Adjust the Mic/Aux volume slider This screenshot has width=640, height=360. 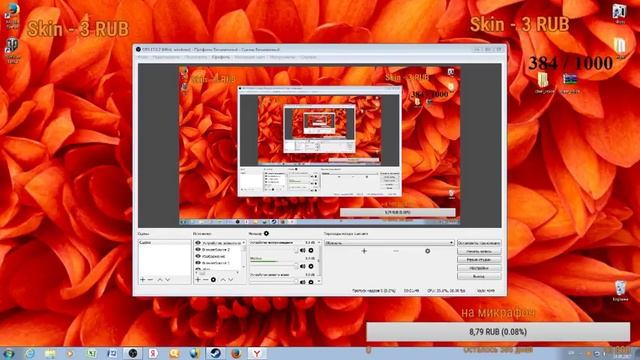(x=274, y=266)
